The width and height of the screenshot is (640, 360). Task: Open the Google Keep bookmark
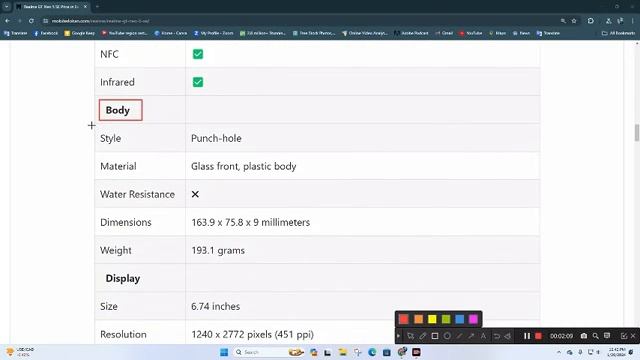click(x=80, y=33)
